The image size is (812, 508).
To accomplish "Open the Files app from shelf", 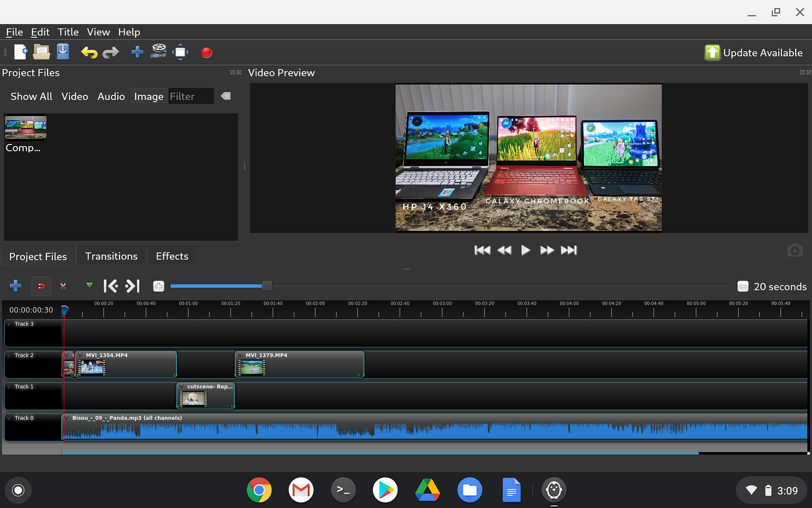I will pos(470,491).
